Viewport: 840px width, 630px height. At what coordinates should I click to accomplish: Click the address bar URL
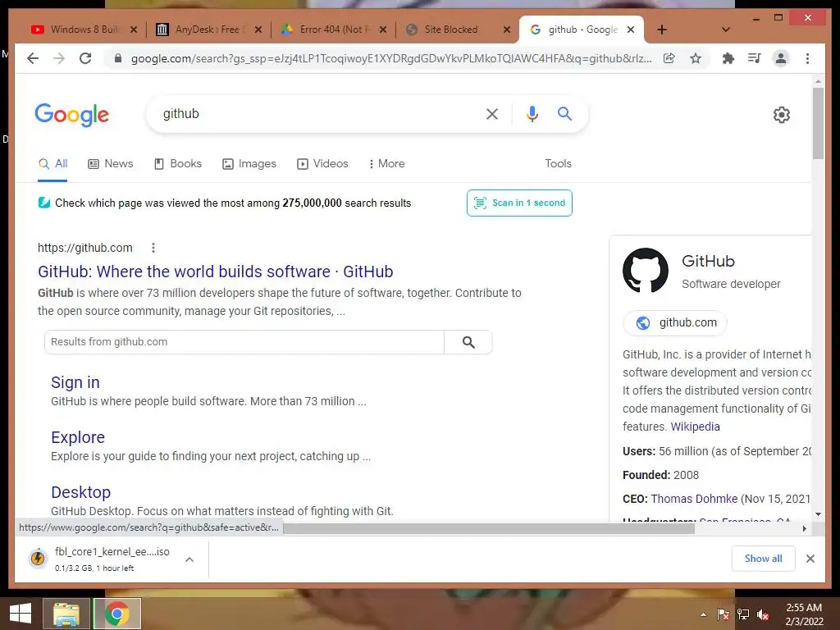click(391, 58)
